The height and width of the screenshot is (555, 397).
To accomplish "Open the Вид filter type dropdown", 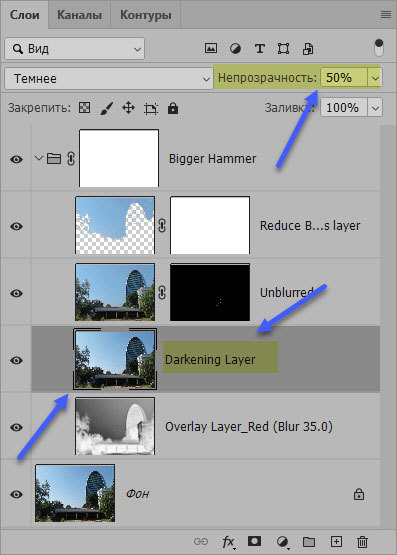I will point(75,48).
